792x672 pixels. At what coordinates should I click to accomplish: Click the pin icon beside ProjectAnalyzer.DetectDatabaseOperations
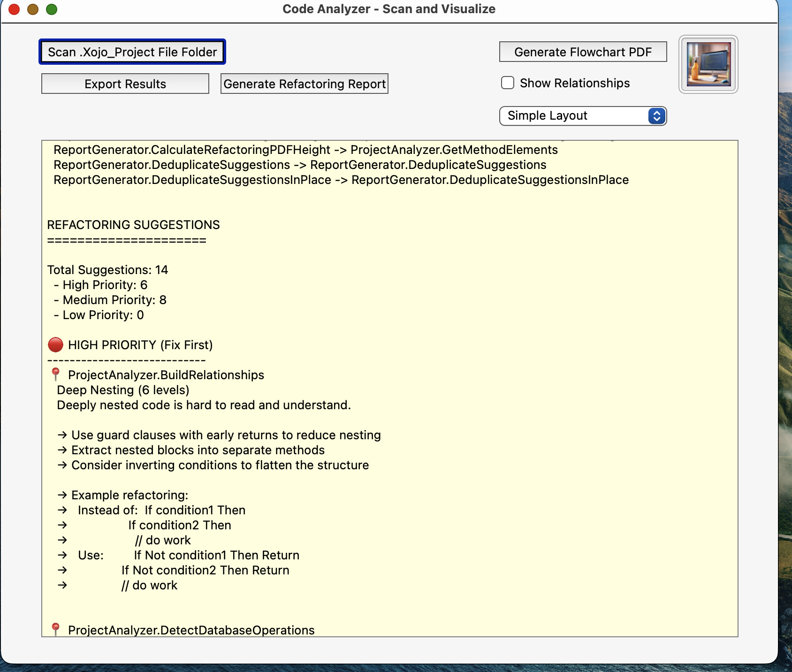55,629
